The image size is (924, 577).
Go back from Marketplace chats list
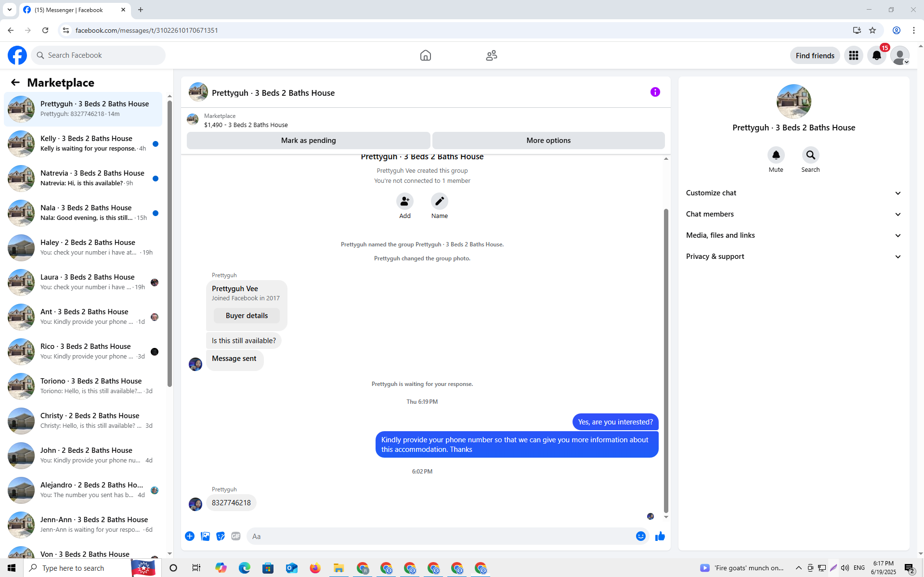15,82
